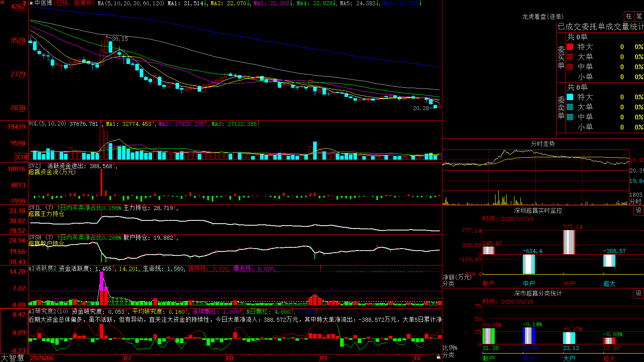644x362 pixels.
Task: Click the 777.14 大户 bar in 实时监控 chart
Action: tap(569, 242)
